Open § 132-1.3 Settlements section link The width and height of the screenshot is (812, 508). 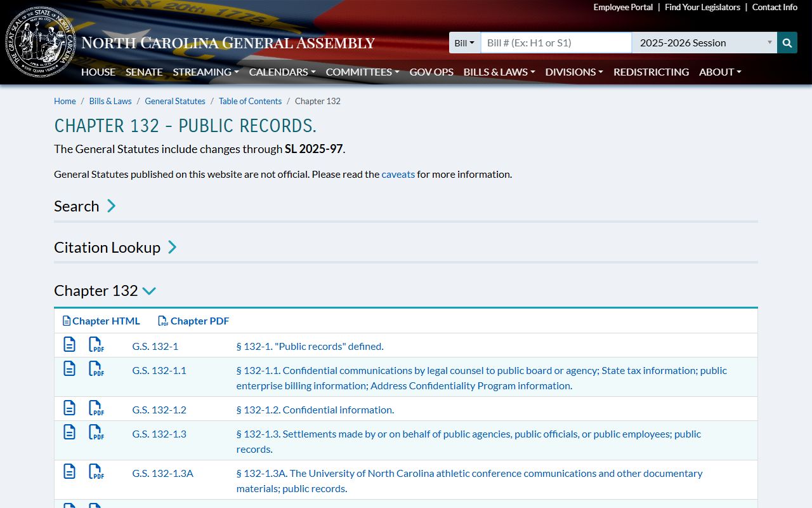[469, 441]
